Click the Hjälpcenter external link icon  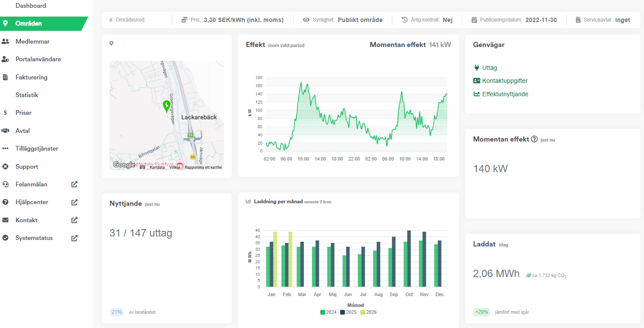74,202
